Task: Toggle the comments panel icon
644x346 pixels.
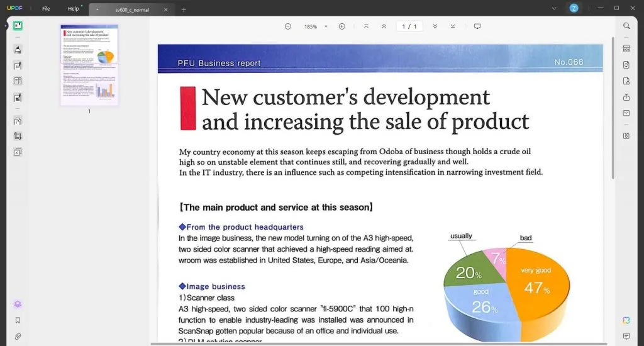Action: (x=626, y=336)
